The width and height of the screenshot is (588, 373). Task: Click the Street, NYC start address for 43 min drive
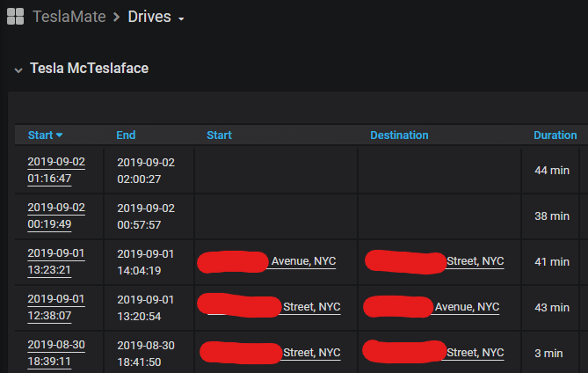pyautogui.click(x=312, y=307)
